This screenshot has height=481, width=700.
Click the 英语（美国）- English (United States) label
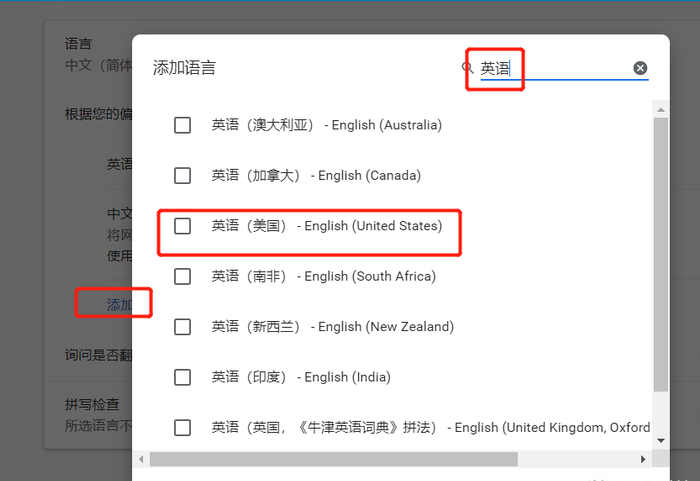tap(327, 226)
